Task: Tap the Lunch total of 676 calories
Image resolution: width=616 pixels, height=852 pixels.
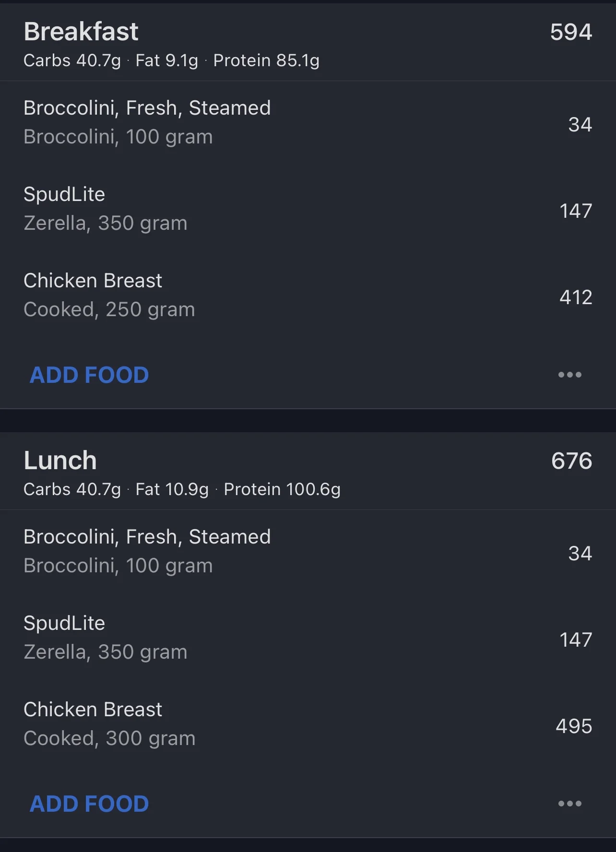Action: (571, 461)
